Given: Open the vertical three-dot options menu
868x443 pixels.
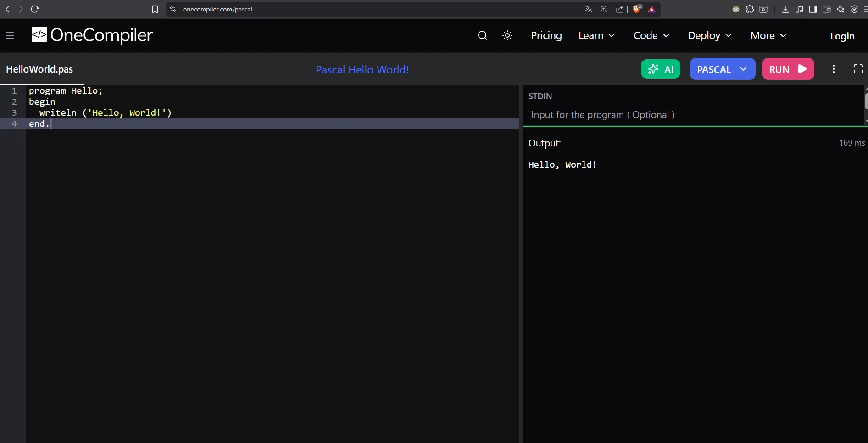Looking at the screenshot, I should click(833, 69).
